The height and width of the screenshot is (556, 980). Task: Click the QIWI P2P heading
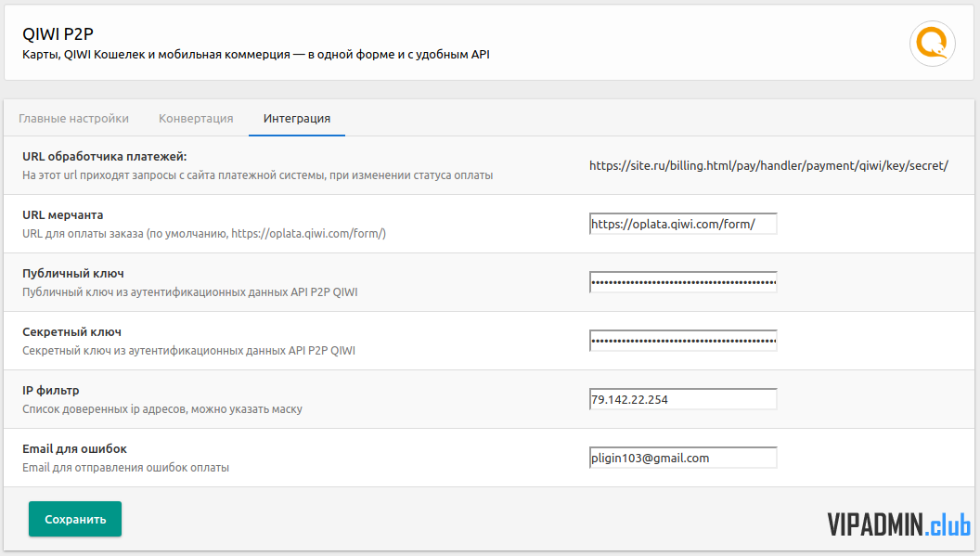(58, 34)
